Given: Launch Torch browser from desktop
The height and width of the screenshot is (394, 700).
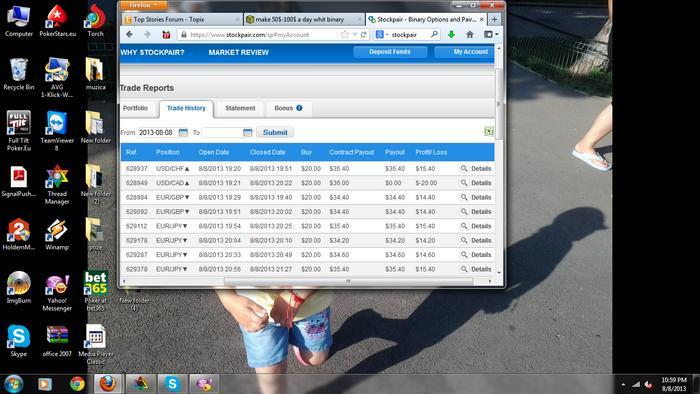Looking at the screenshot, I should click(x=96, y=21).
